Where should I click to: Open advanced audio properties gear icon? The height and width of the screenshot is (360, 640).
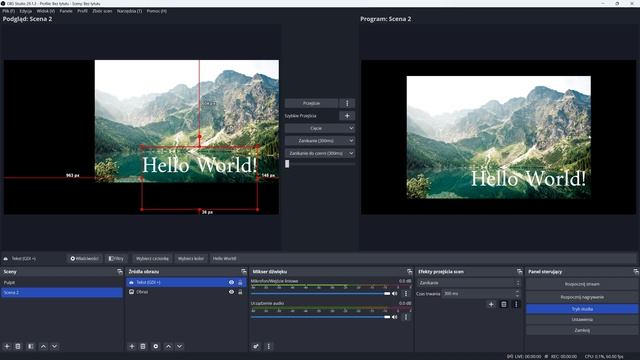coord(256,346)
